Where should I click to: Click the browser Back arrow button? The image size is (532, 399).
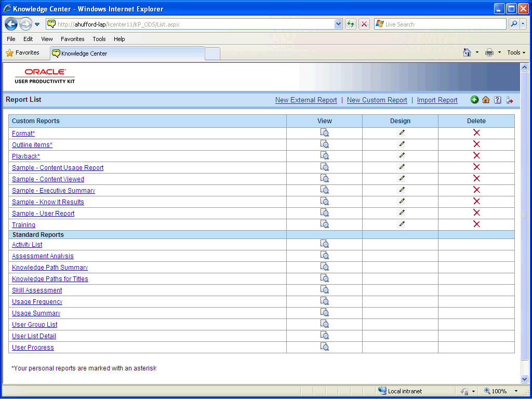[11, 24]
